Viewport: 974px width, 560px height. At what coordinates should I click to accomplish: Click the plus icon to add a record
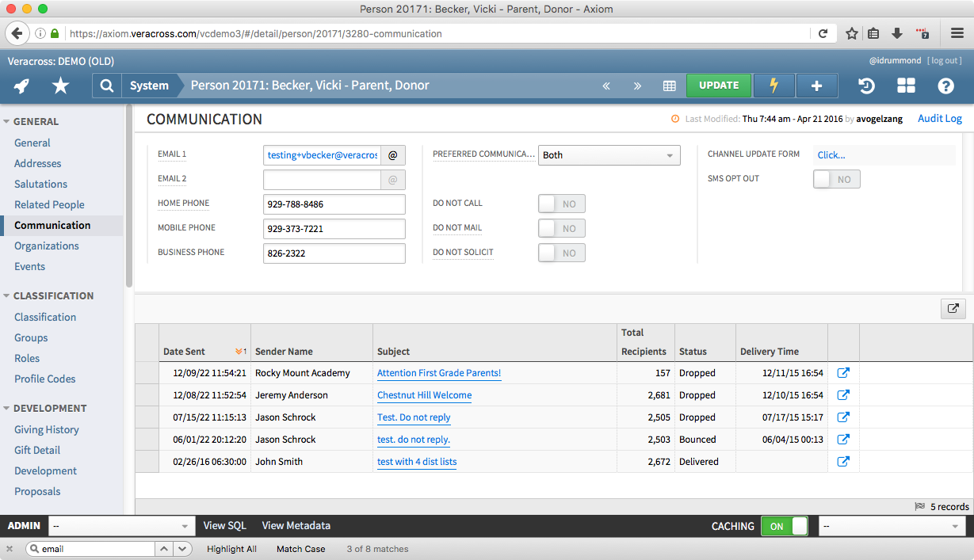pyautogui.click(x=816, y=85)
